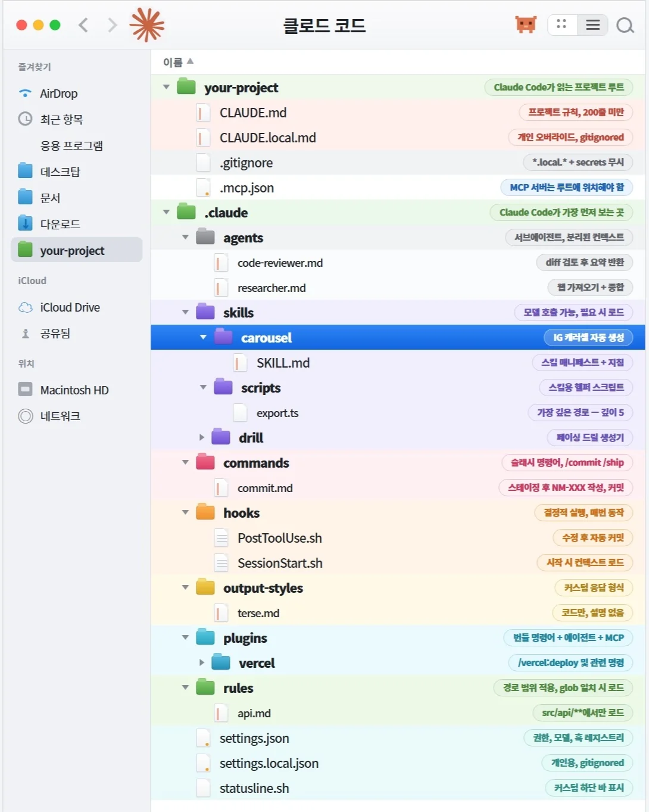This screenshot has width=649, height=812.
Task: Switch to icon grid view
Action: (561, 24)
